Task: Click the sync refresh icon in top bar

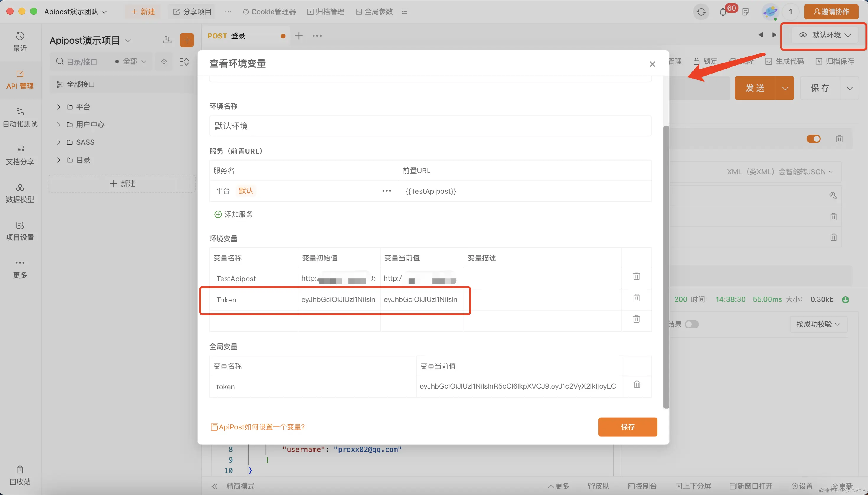Action: click(x=701, y=12)
